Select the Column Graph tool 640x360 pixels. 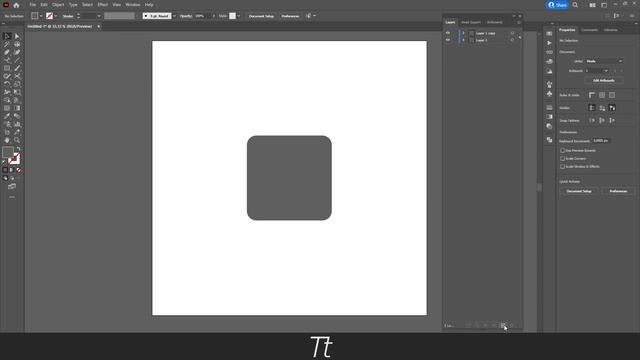17,124
